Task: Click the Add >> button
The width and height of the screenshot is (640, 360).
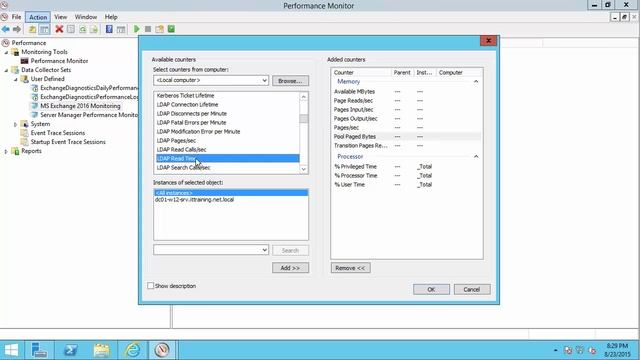Action: (290, 268)
